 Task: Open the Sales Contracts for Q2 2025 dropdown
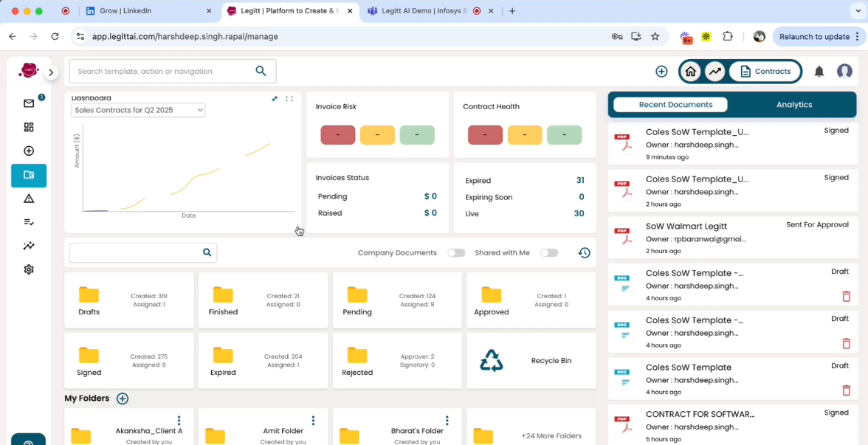(138, 110)
